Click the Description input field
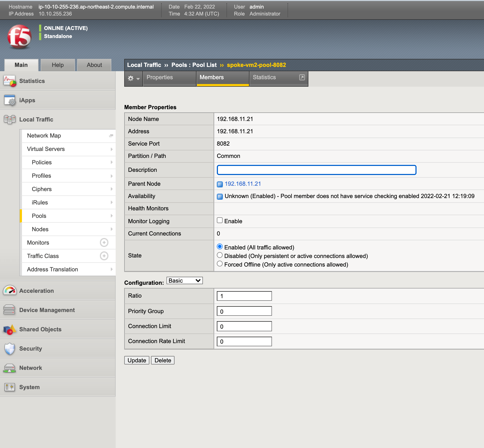The height and width of the screenshot is (448, 484). pyautogui.click(x=316, y=170)
